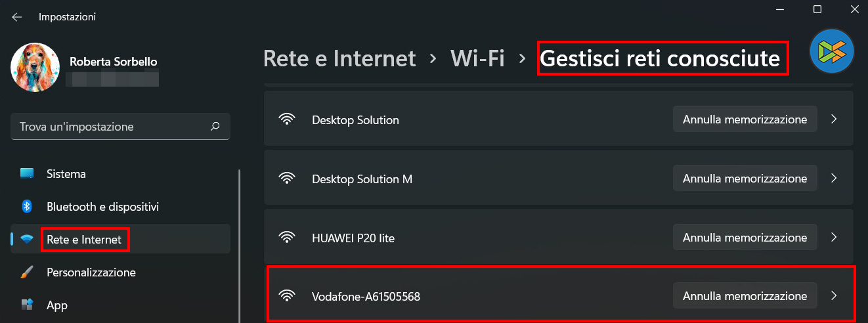
Task: Forget the HUAWEI P20 lite network
Action: tap(745, 237)
